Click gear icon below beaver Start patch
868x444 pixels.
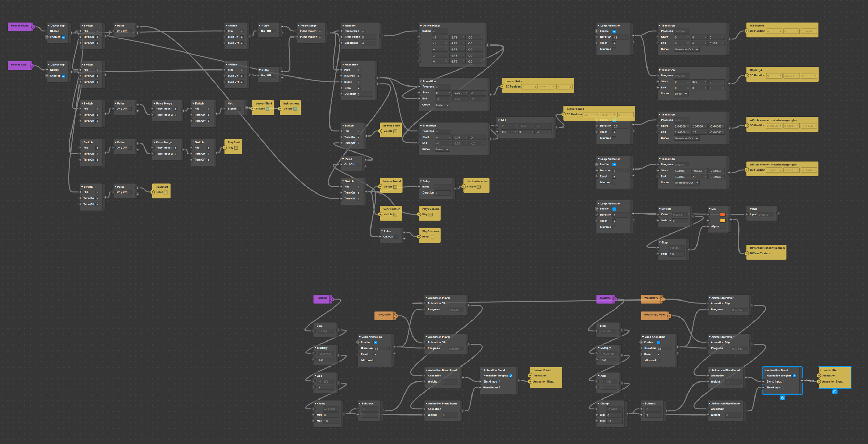click(835, 392)
